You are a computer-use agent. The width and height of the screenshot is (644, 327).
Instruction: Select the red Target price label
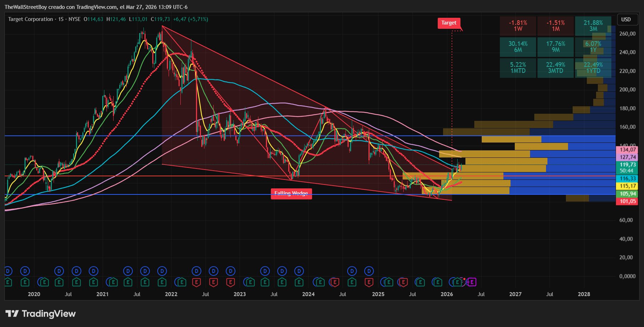[x=449, y=23]
